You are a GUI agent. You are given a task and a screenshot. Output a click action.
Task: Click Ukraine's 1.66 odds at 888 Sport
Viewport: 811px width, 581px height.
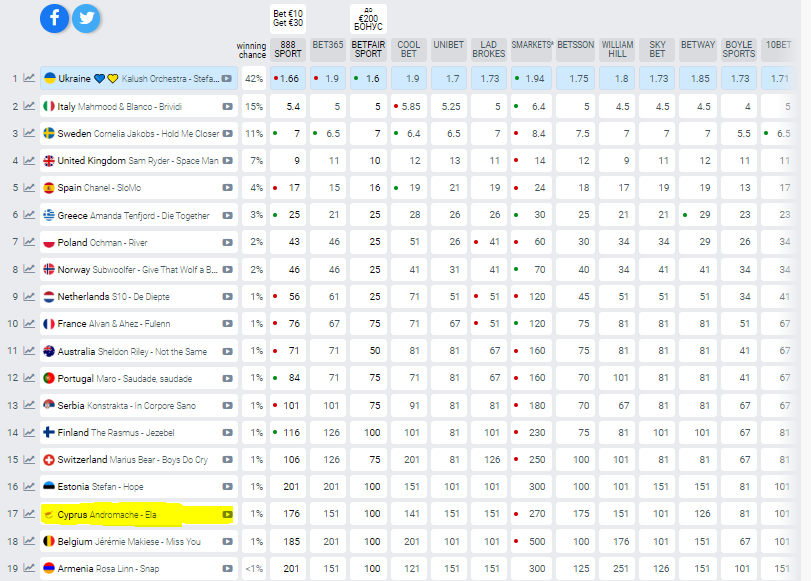(288, 79)
